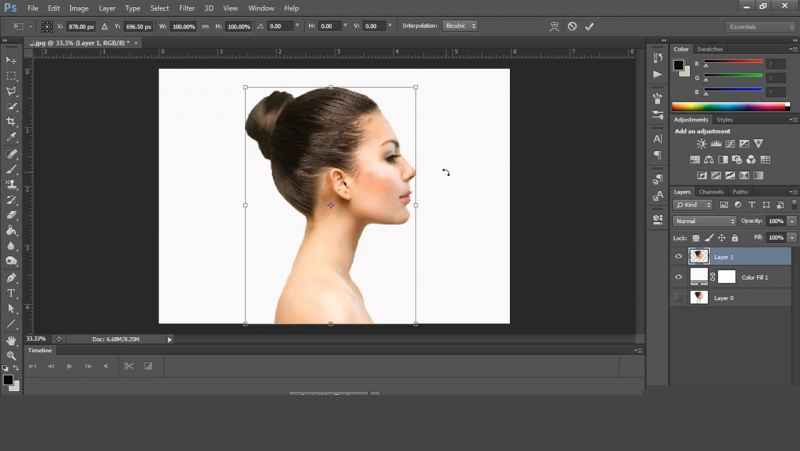
Task: Click the Play button in the Timeline
Action: pyautogui.click(x=69, y=366)
